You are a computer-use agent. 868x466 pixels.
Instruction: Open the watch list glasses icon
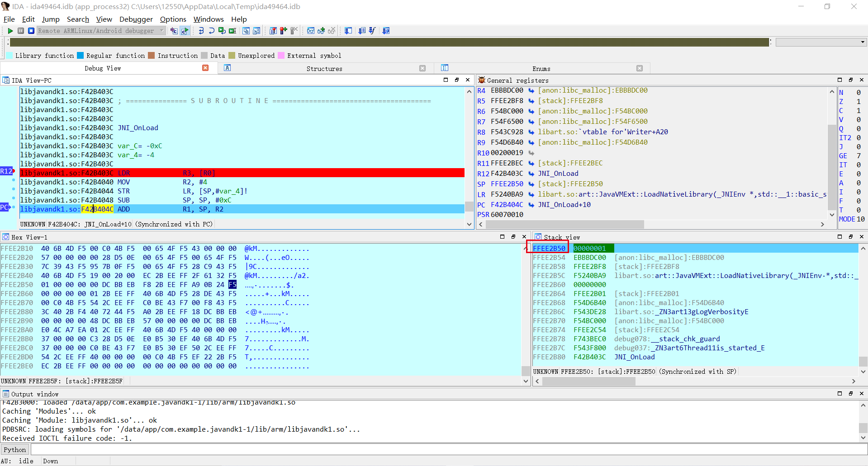coord(311,31)
